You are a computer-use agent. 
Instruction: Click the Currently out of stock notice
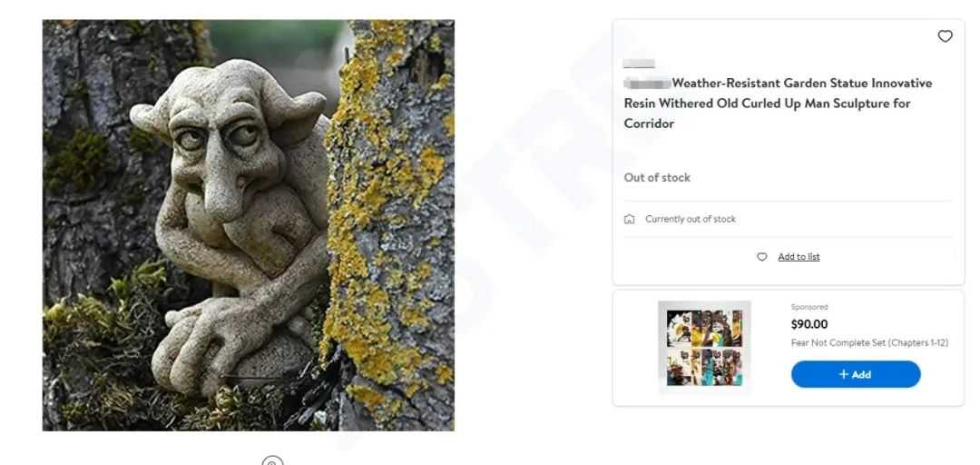pos(690,219)
